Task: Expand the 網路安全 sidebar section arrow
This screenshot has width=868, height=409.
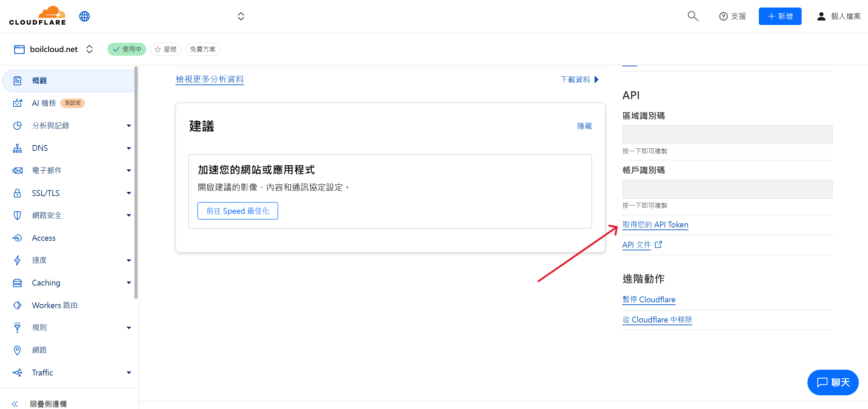Action: pos(129,215)
